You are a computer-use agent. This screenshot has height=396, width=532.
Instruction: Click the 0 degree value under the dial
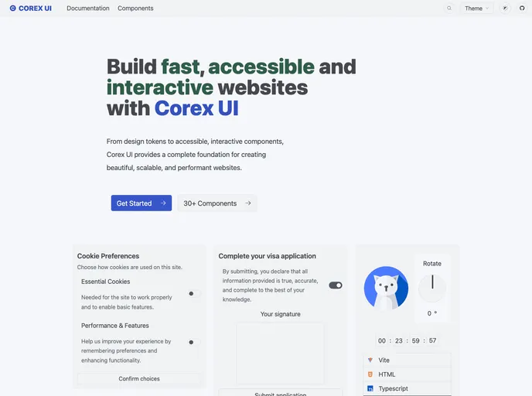432,313
